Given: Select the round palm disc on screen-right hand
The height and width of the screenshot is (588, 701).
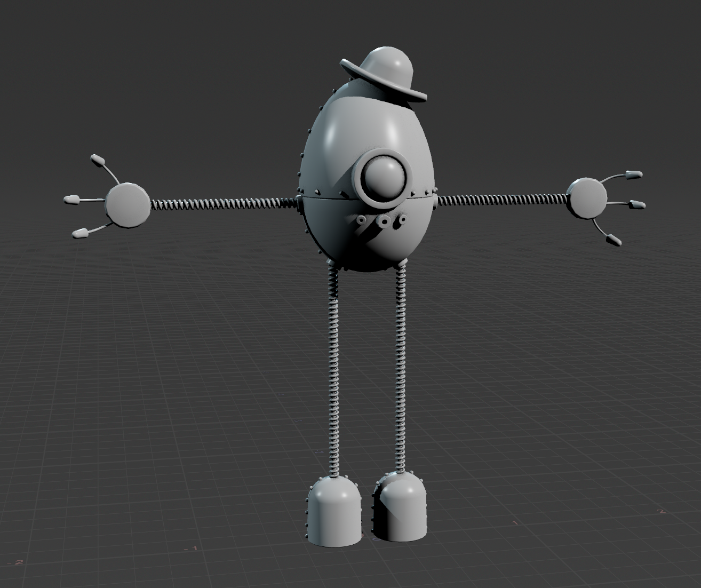Looking at the screenshot, I should click(x=587, y=198).
